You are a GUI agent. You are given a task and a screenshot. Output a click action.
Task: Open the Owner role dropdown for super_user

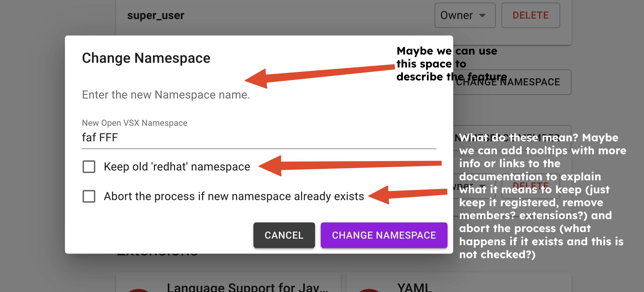[464, 15]
